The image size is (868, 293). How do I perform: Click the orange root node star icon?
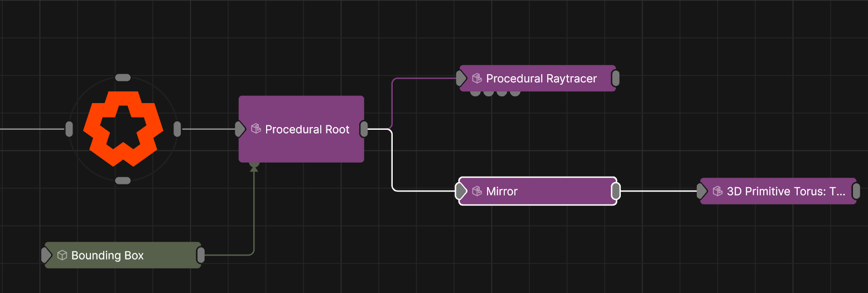point(123,129)
